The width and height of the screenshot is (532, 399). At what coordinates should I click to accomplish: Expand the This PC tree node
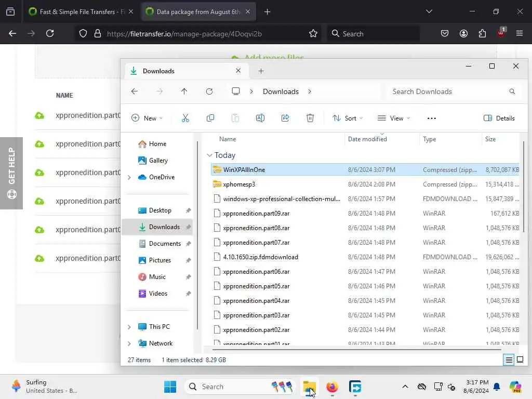pos(129,327)
